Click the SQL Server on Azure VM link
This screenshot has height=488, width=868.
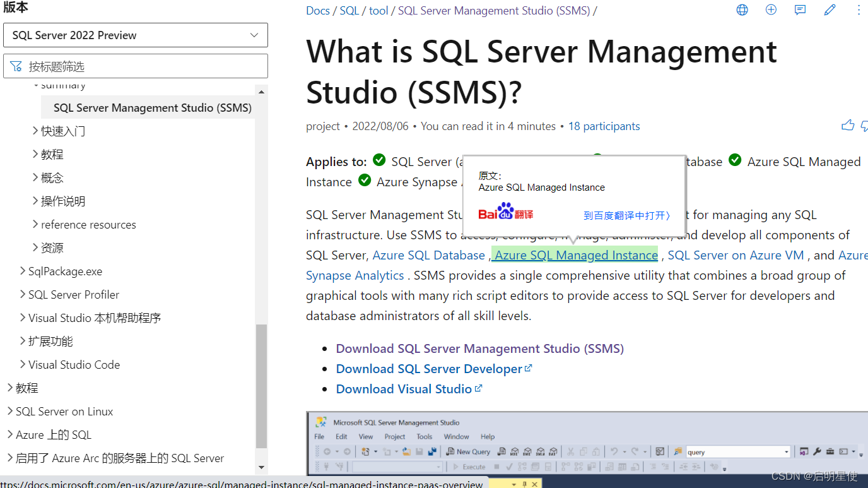(736, 255)
